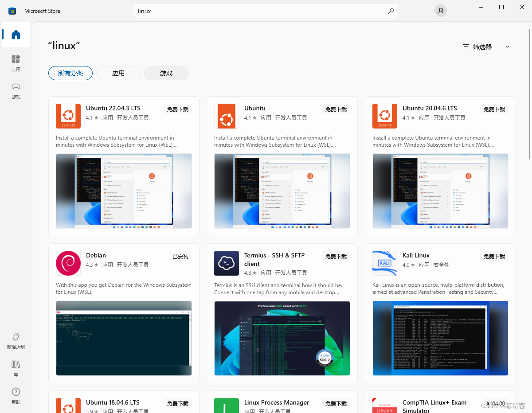Click the Linux Process Manager green icon
532x413 pixels.
[x=227, y=405]
